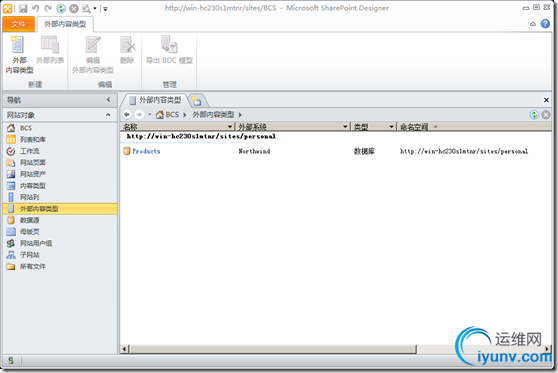Viewport: 558px width, 373px height.
Task: Click the Redo arrow in quick access toolbar
Action: pos(48,8)
